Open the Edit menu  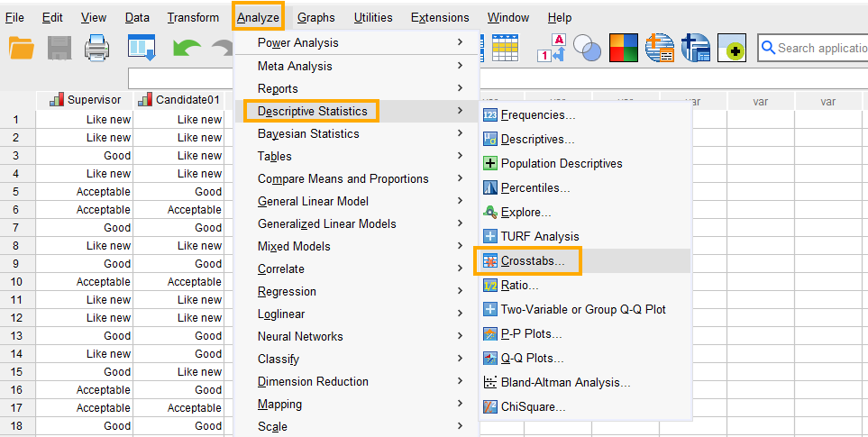(52, 18)
